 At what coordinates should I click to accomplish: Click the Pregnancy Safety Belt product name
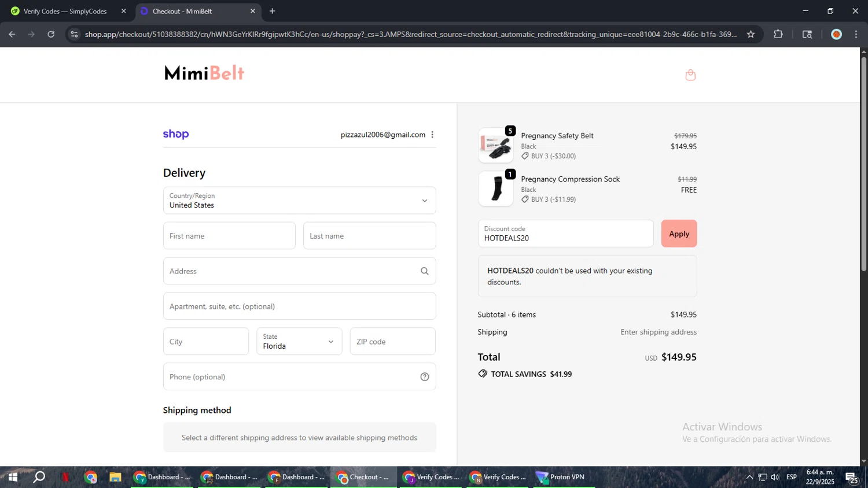(557, 136)
